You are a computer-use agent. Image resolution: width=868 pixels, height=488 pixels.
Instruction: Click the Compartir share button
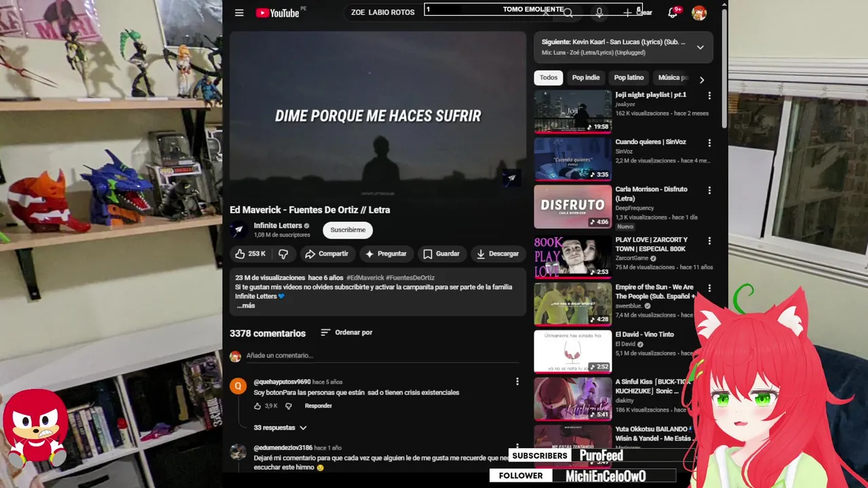point(326,253)
